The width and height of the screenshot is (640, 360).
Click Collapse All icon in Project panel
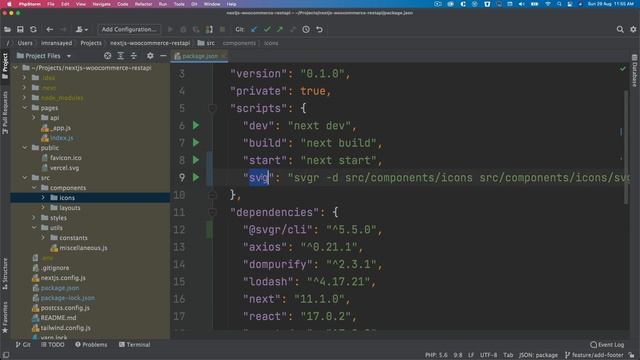point(133,56)
